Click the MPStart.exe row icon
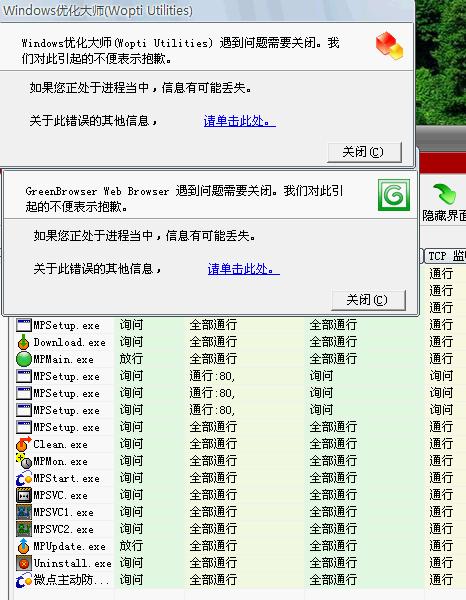This screenshot has height=600, width=466. pos(23,478)
